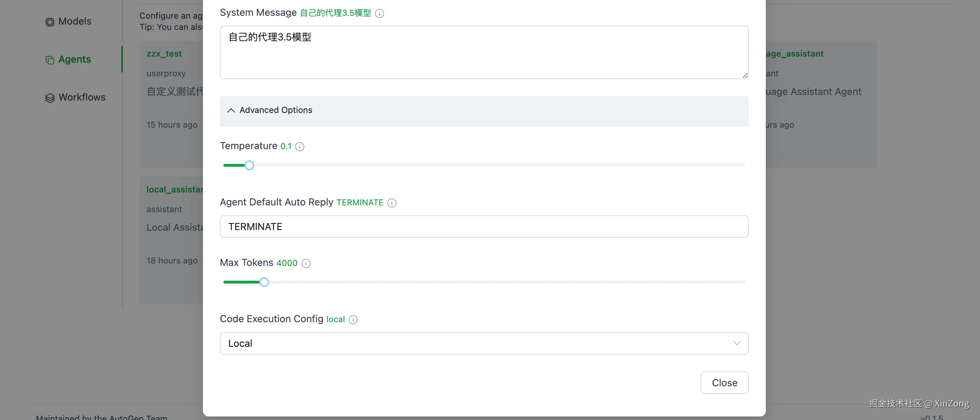This screenshot has height=420, width=980.
Task: Click info icon for Code Execution Config
Action: point(353,320)
